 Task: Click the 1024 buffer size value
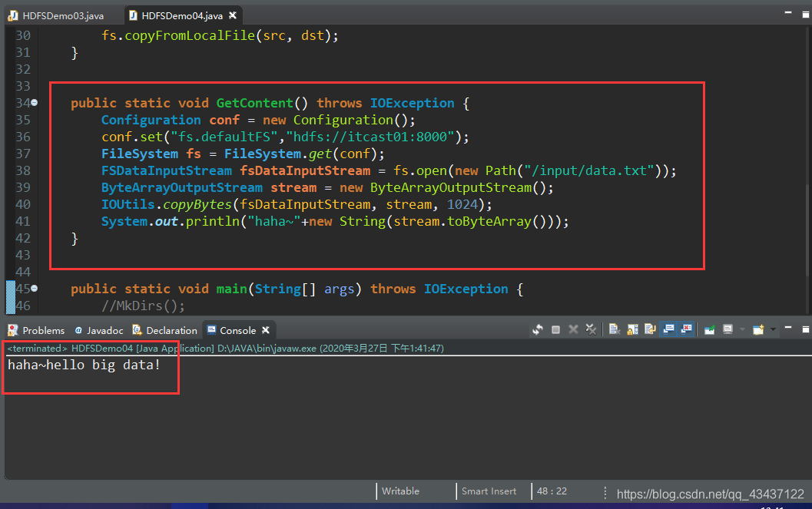(462, 204)
